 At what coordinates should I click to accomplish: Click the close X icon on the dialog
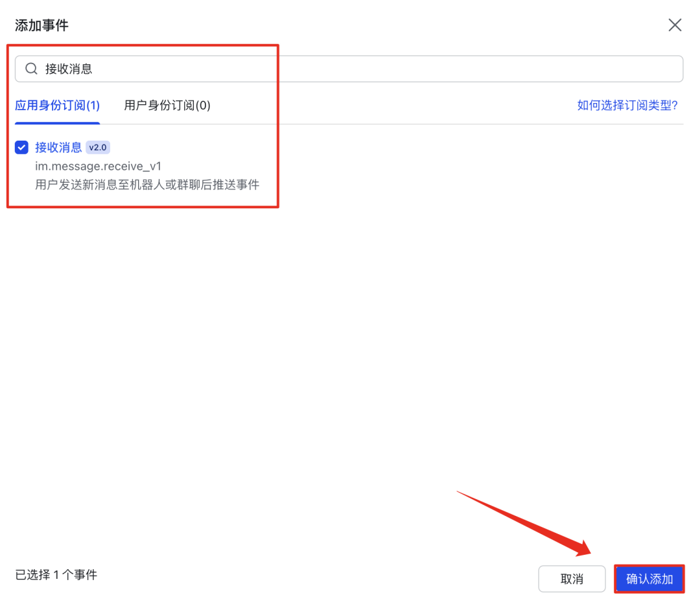675,25
